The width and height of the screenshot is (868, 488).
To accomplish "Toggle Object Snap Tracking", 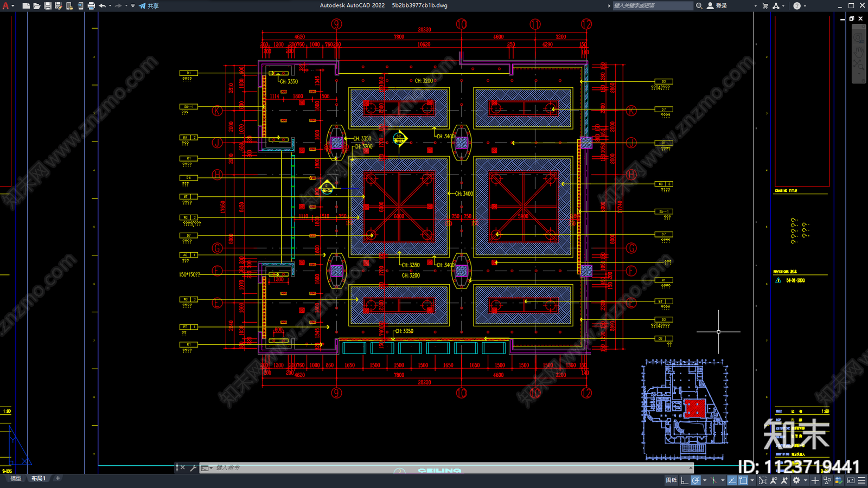I will (x=732, y=480).
